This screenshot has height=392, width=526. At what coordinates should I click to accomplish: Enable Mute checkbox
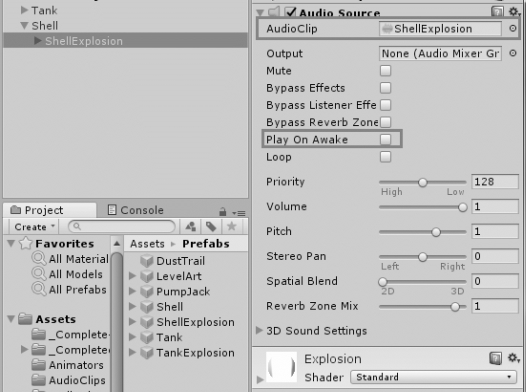tap(385, 70)
